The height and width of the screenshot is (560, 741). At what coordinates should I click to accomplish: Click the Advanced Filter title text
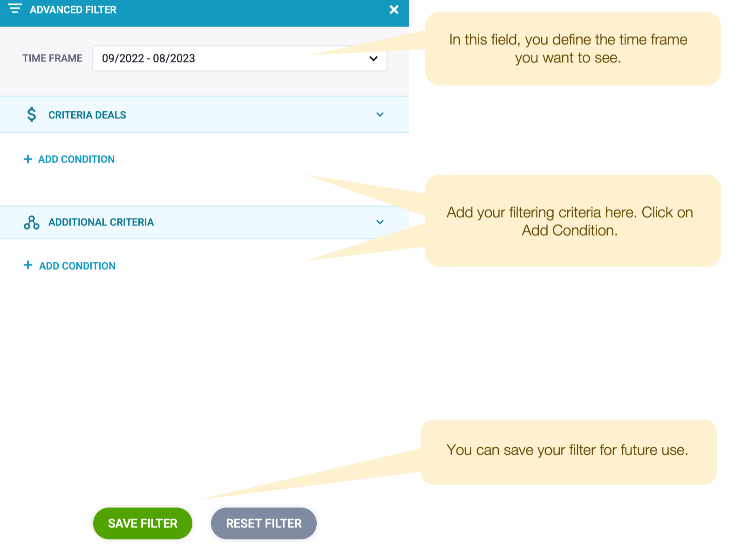point(73,10)
